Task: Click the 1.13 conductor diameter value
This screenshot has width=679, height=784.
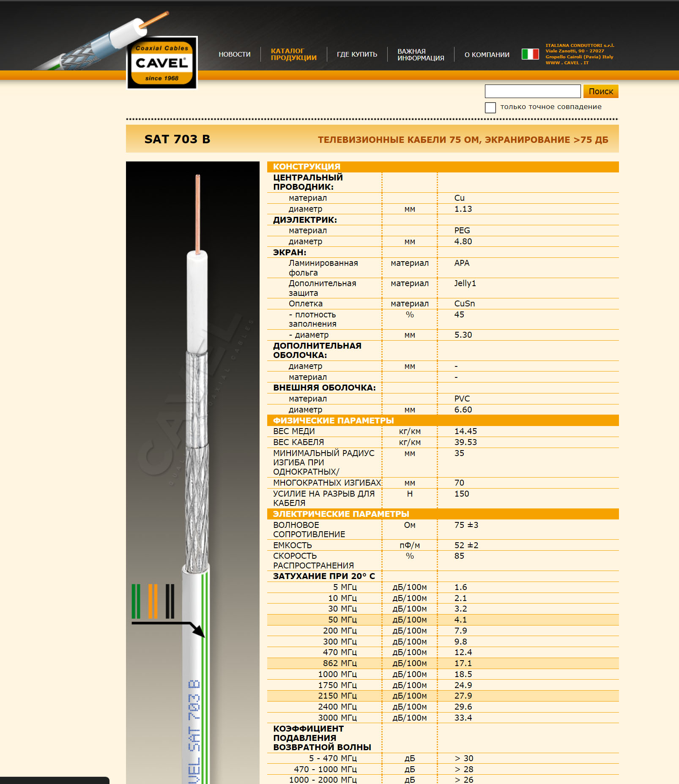Action: [463, 209]
